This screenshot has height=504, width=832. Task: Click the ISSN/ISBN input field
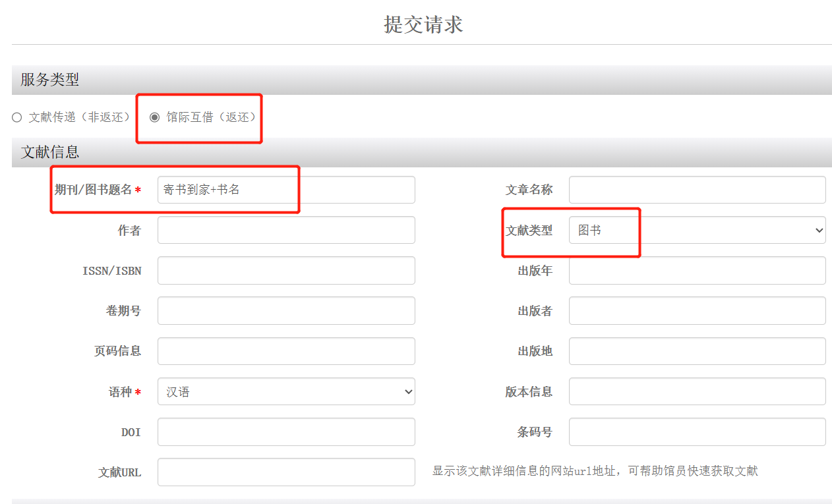[x=286, y=270]
